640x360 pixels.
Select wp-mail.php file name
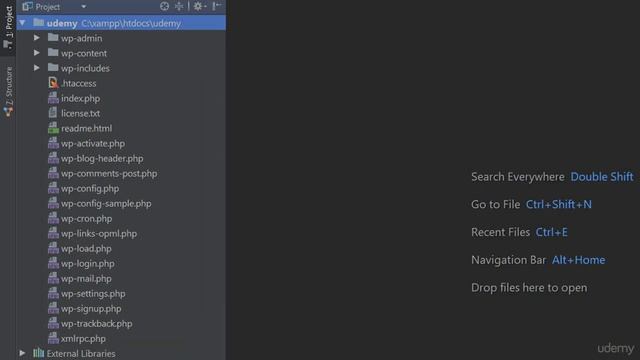coord(86,279)
